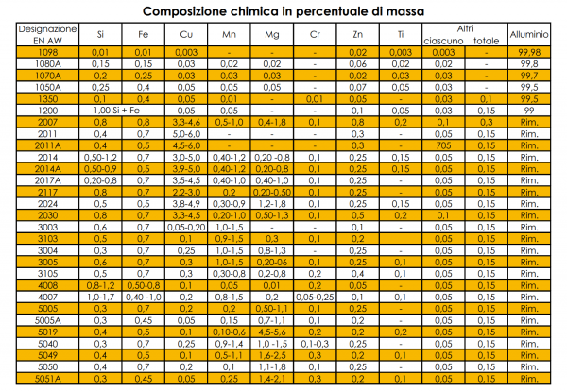Image resolution: width=567 pixels, height=392 pixels.
Task: Click the 0,05-0,25 Cr value cell
Action: pos(315,296)
